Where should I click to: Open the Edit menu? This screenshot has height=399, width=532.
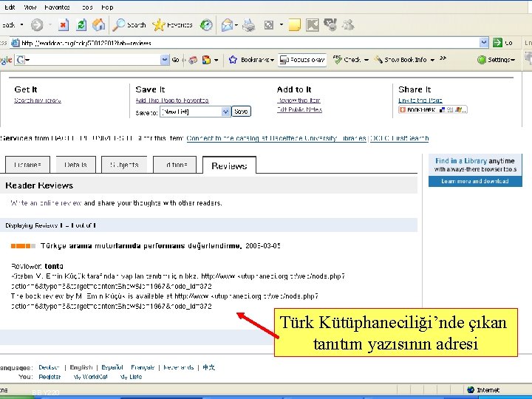10,7
